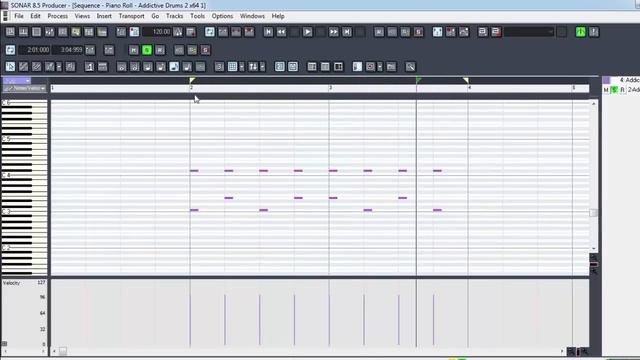
Task: Click the green highlighted icon at toolbar right
Action: [x=580, y=32]
